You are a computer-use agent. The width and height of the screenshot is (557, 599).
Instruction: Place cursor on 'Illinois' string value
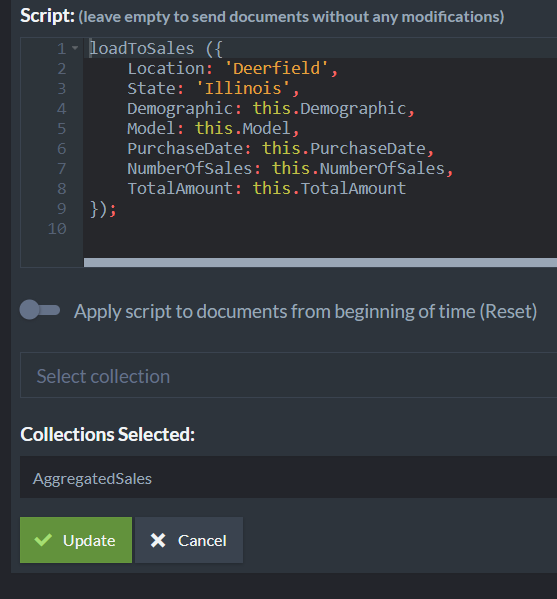(243, 89)
